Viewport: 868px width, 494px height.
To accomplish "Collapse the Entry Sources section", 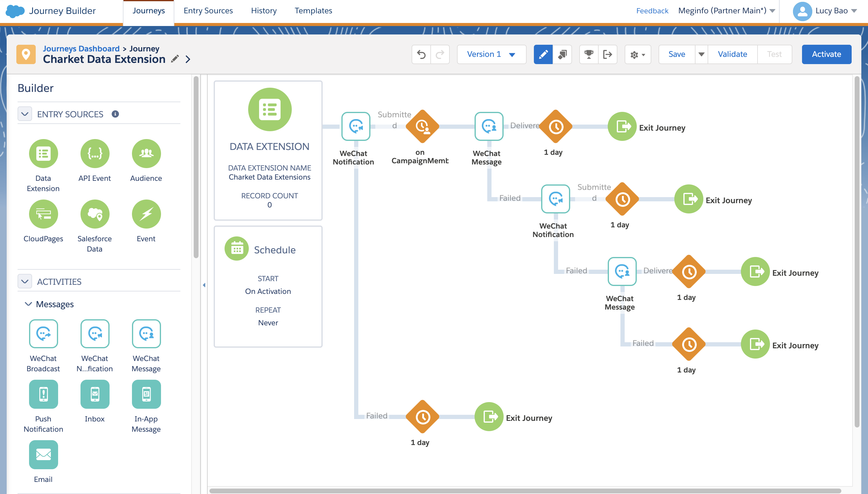I will [x=25, y=114].
